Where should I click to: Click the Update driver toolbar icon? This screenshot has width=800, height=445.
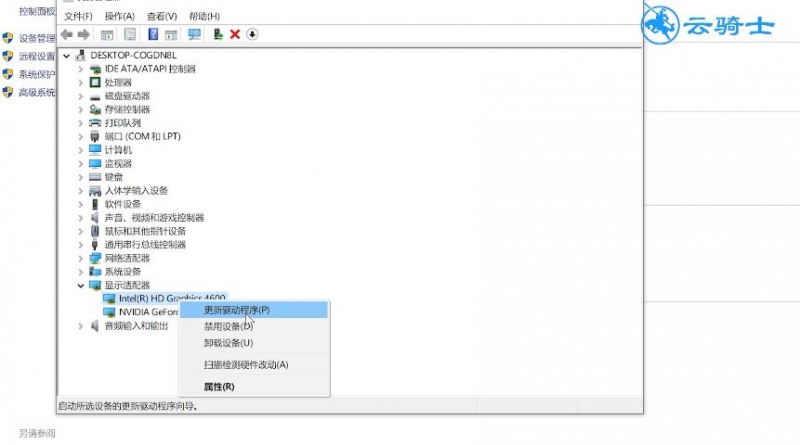[218, 34]
